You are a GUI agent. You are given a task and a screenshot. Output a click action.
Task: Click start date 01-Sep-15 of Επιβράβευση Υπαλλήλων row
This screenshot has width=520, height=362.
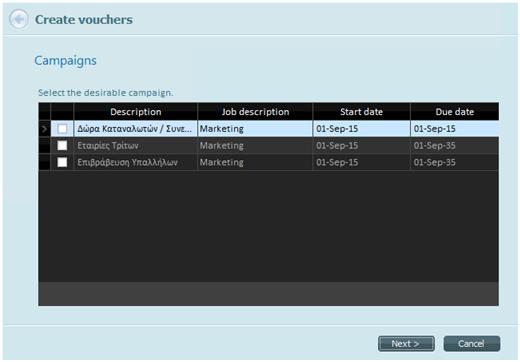[362, 162]
